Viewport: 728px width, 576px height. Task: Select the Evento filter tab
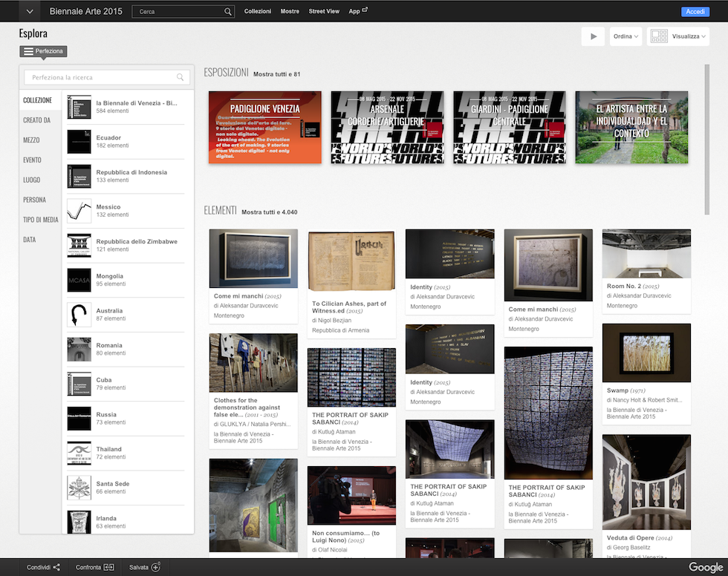[x=32, y=160]
